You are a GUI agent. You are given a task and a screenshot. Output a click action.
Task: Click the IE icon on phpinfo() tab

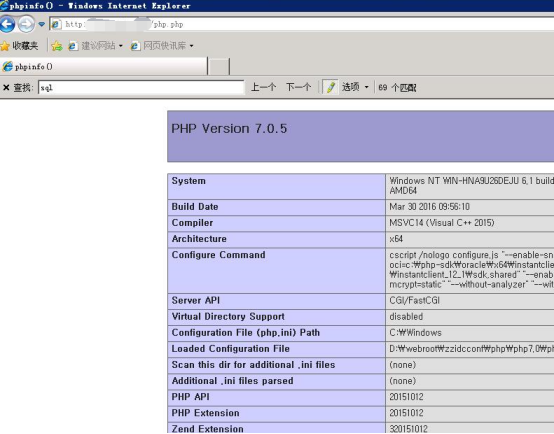coord(8,66)
